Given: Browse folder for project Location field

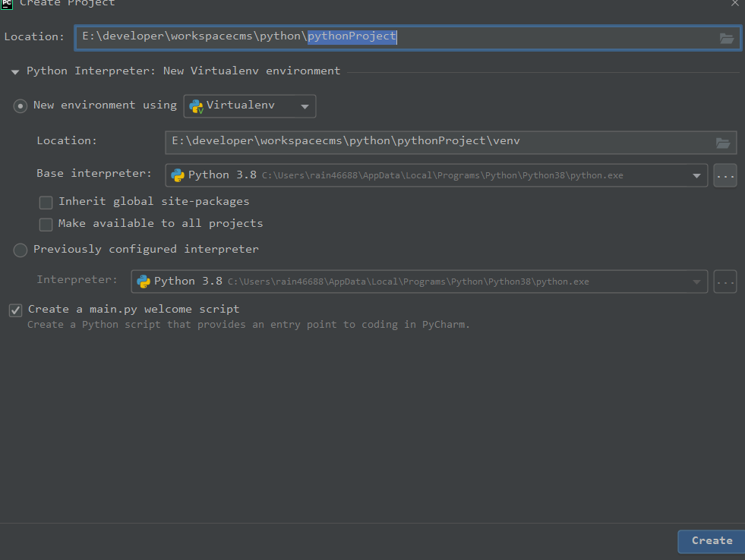Looking at the screenshot, I should tap(726, 38).
